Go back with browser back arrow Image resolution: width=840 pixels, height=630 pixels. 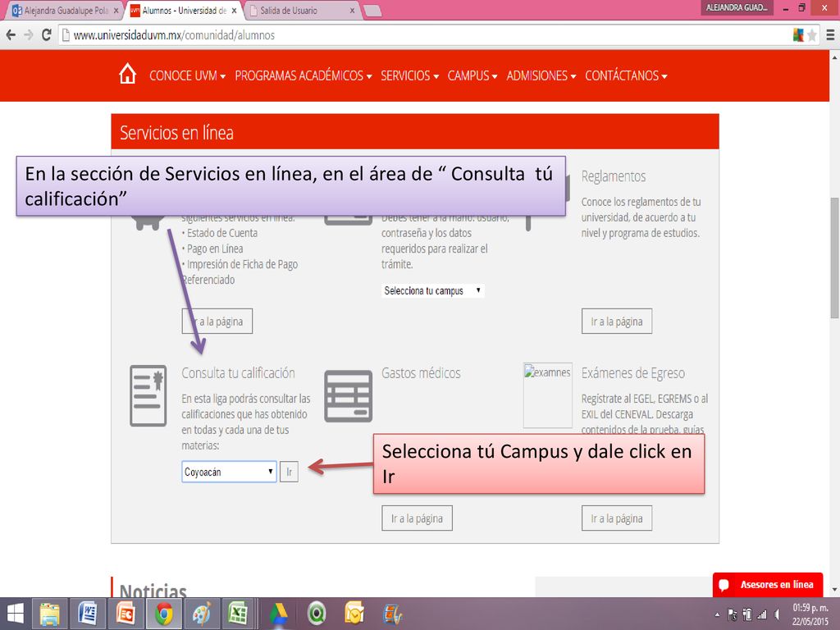[x=11, y=34]
